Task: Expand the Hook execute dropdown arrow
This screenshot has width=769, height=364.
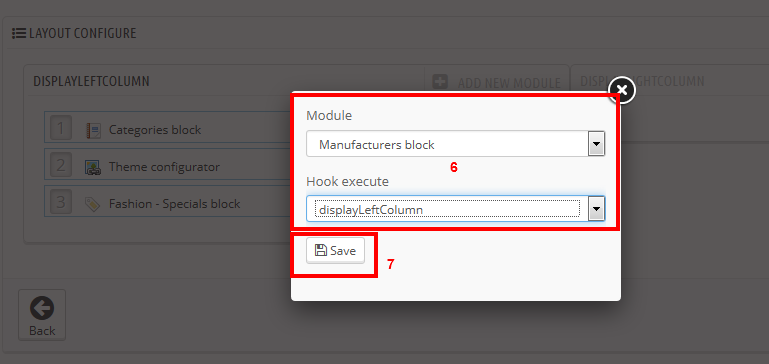Action: (x=596, y=209)
